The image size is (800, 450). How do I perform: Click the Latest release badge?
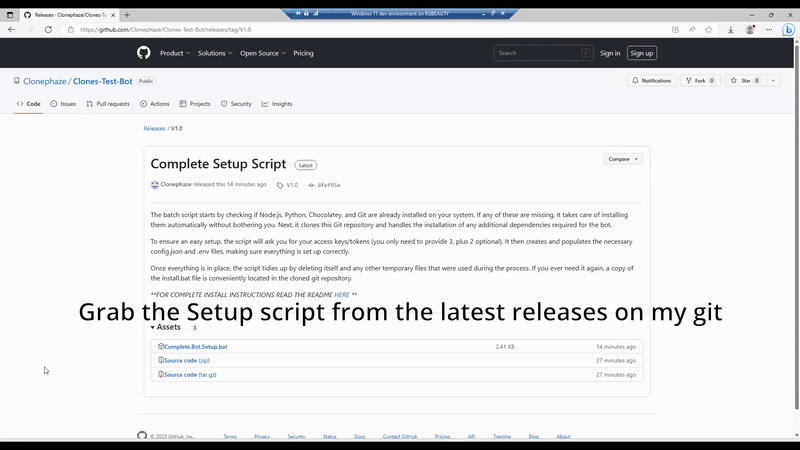coord(306,165)
